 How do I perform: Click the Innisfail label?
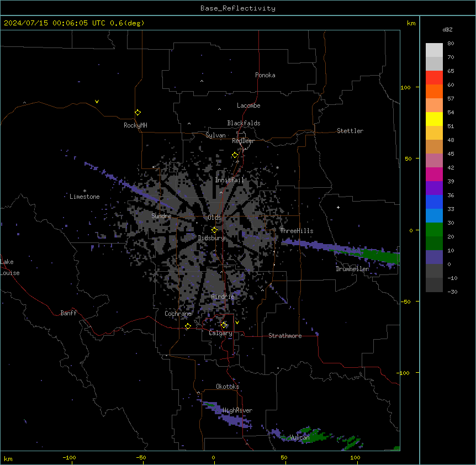pos(230,180)
